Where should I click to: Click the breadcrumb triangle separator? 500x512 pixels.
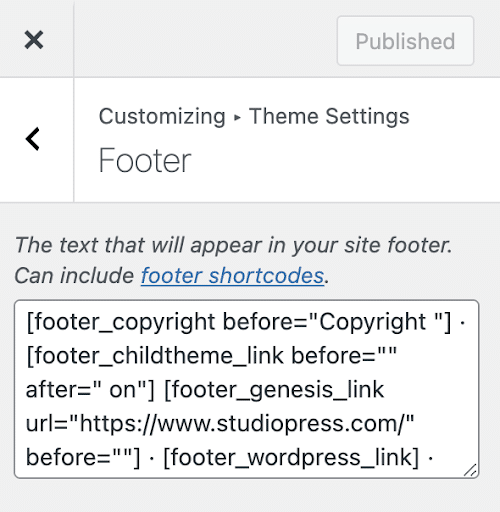coord(237,117)
